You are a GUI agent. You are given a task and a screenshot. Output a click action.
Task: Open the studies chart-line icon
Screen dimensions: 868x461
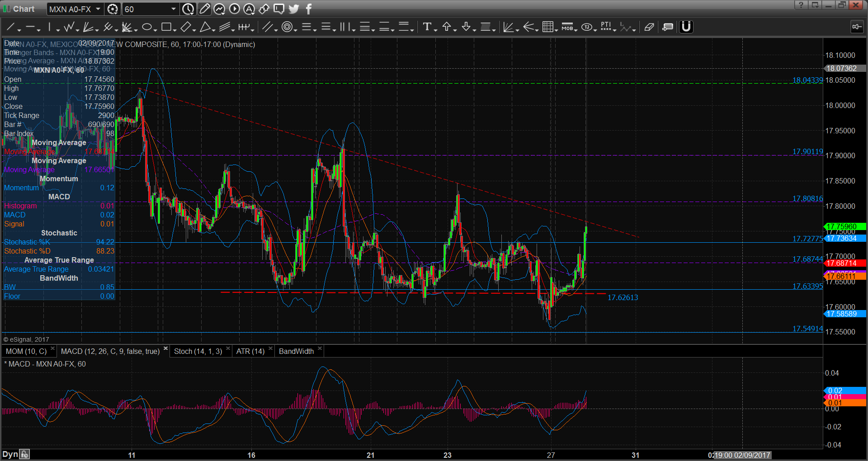[x=219, y=9]
